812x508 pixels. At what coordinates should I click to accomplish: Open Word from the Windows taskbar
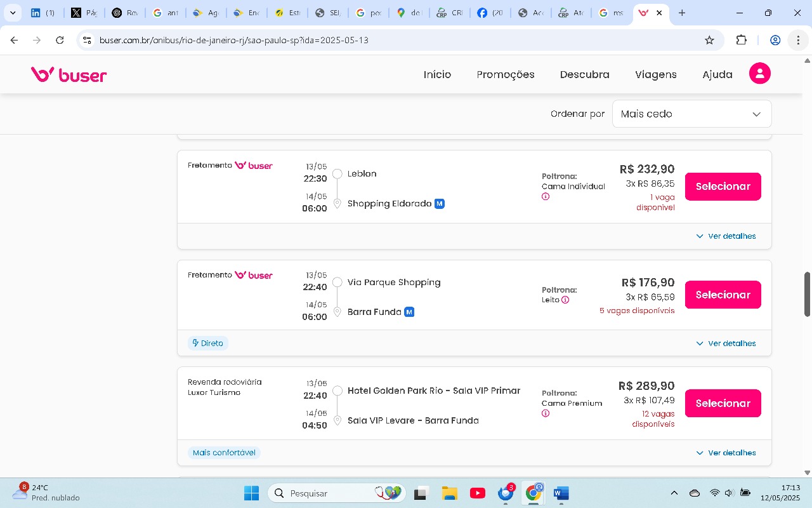point(561,493)
